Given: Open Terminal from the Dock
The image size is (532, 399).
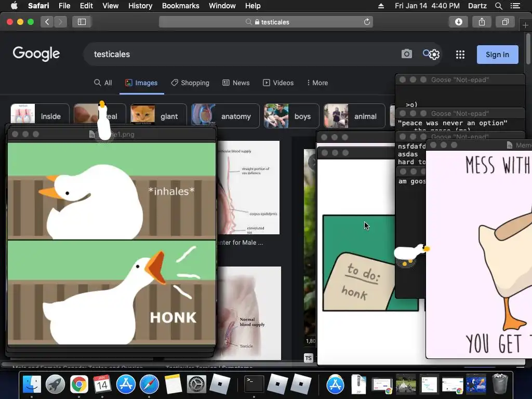Looking at the screenshot, I should (x=254, y=384).
